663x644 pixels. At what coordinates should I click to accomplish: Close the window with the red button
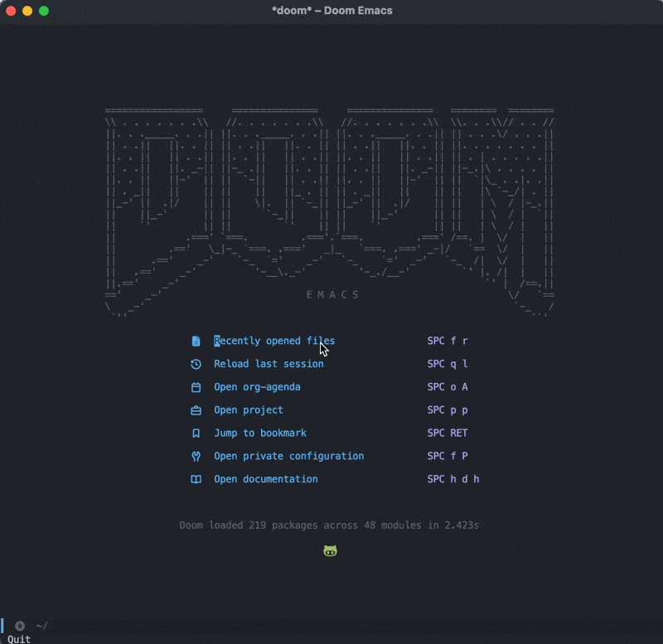(x=11, y=11)
